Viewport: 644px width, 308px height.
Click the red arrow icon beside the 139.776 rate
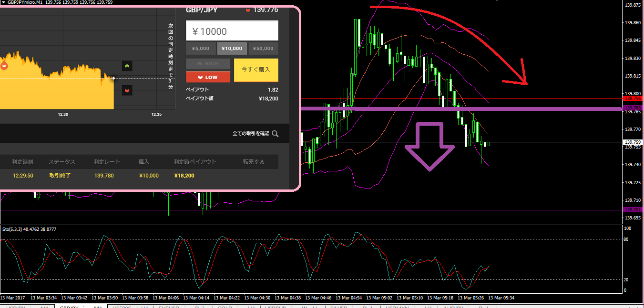[248, 10]
